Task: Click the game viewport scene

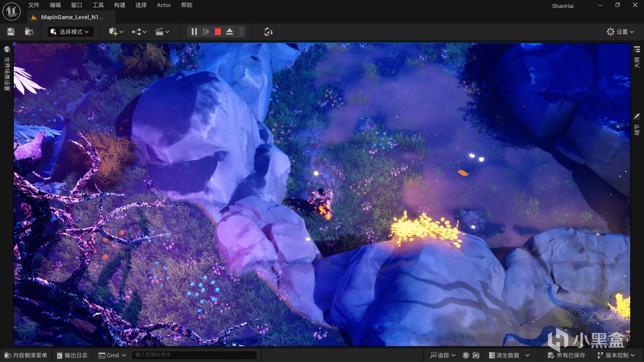Action: (322, 195)
